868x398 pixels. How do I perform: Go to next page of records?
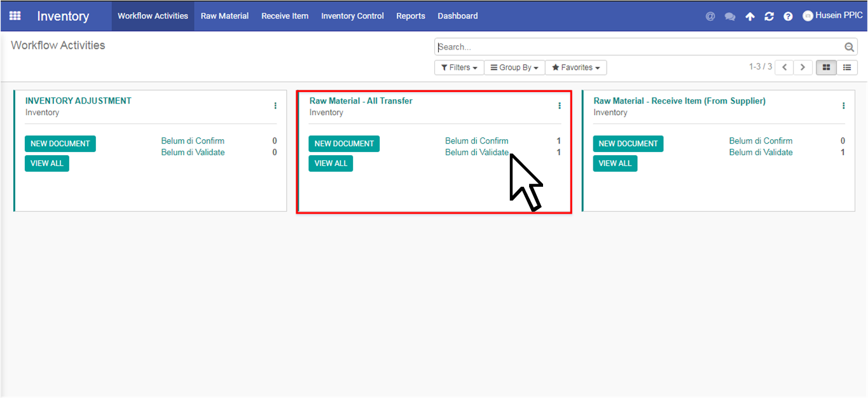pyautogui.click(x=803, y=67)
